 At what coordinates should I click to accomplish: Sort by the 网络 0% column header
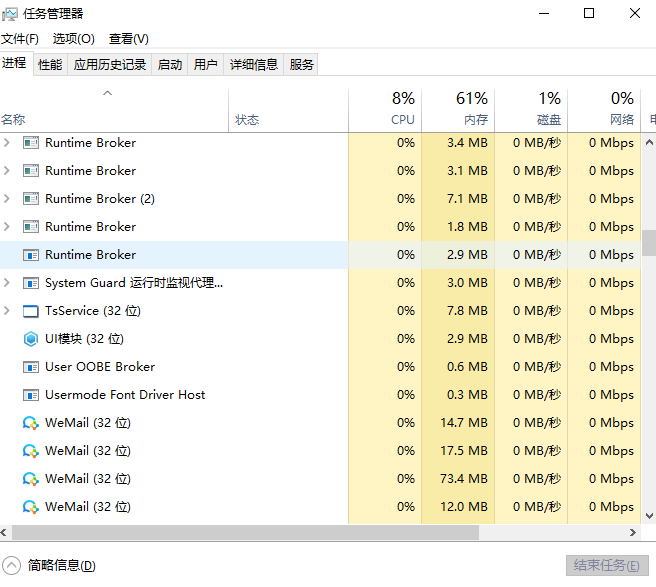click(x=604, y=110)
